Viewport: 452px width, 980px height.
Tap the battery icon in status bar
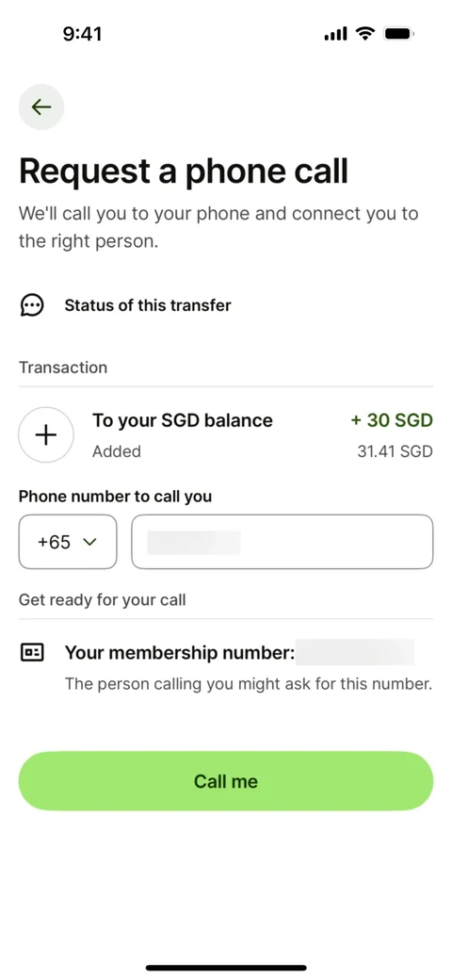point(399,34)
